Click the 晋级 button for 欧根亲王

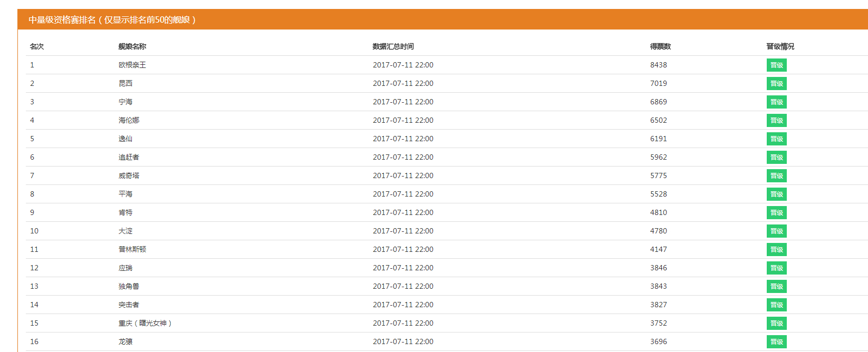coord(776,65)
